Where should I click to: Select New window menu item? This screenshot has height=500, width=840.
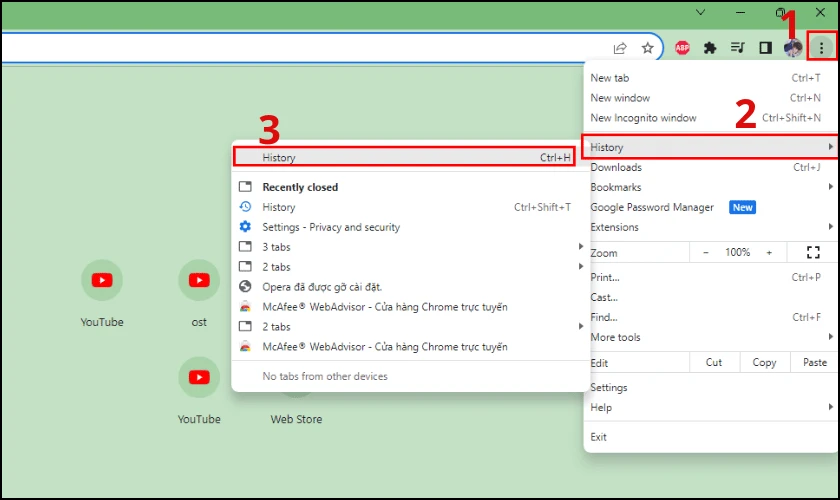(710, 98)
